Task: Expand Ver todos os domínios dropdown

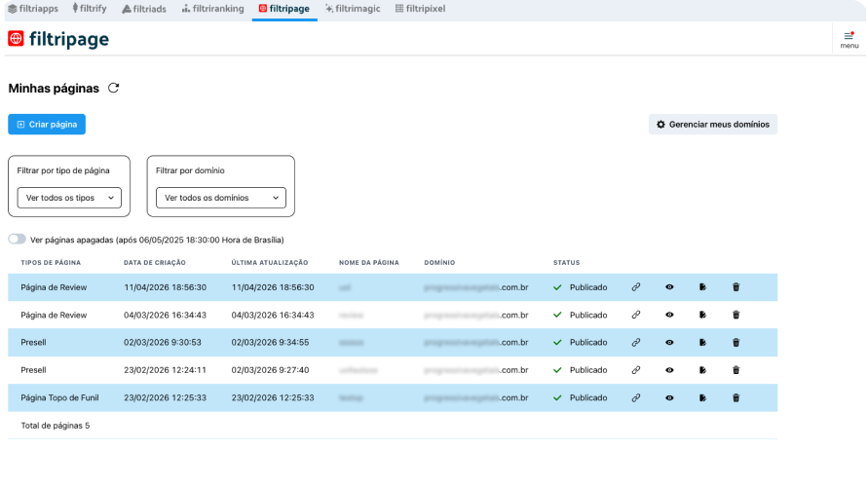Action: (x=221, y=198)
